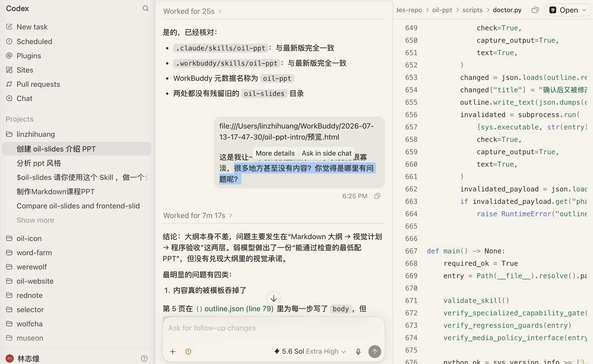
Task: Click Ask in side chat button
Action: pyautogui.click(x=327, y=153)
